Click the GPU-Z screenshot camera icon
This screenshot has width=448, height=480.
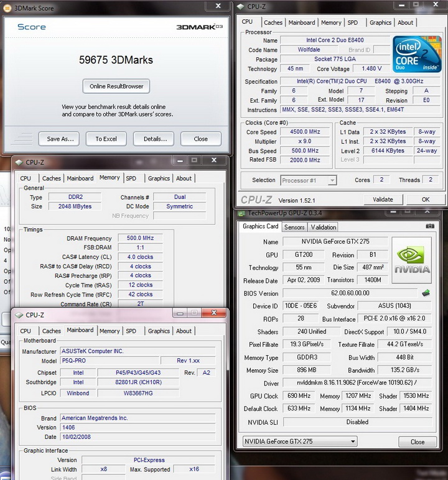coord(430,226)
